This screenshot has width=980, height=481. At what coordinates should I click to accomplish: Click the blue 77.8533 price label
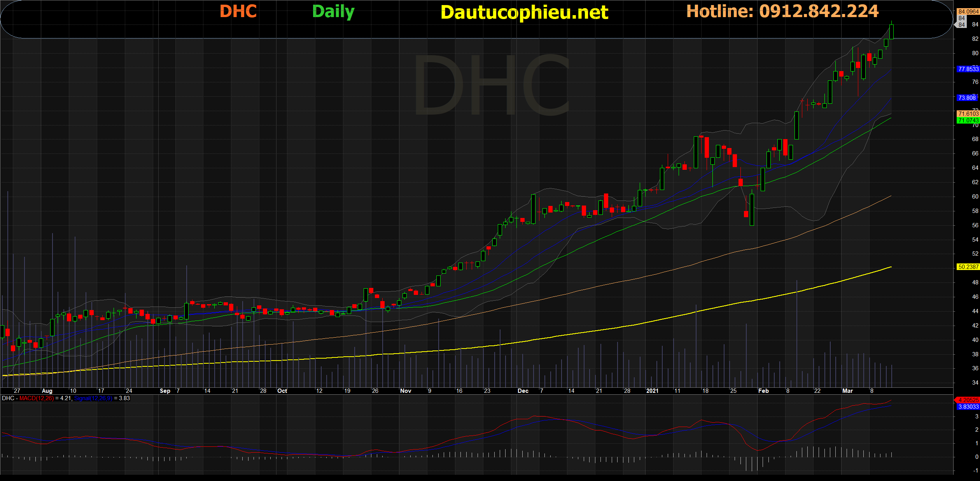coord(968,69)
